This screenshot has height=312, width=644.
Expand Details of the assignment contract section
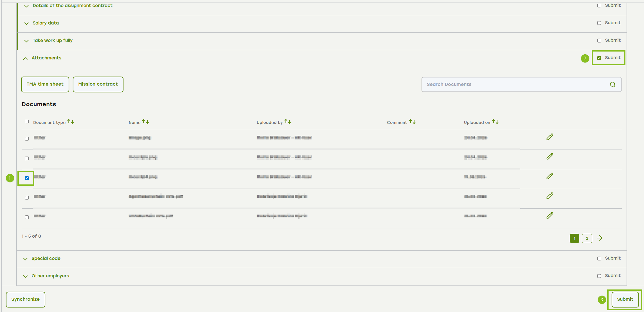[26, 6]
